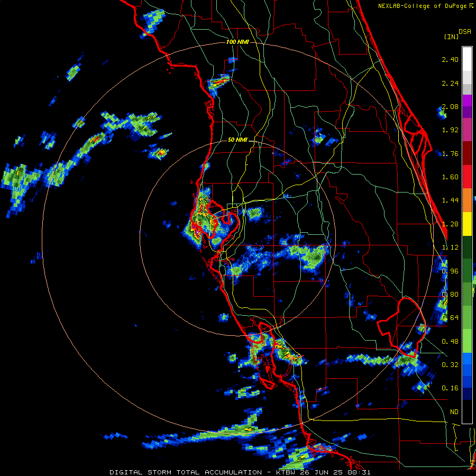Select the 0.32 legend value

[x=450, y=365]
